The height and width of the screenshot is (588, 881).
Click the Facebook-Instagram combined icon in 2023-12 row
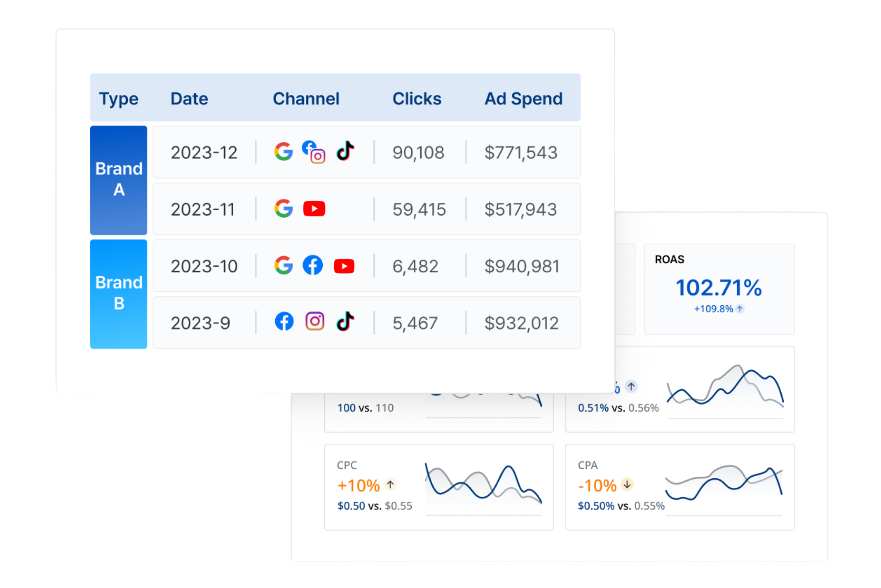tap(313, 152)
